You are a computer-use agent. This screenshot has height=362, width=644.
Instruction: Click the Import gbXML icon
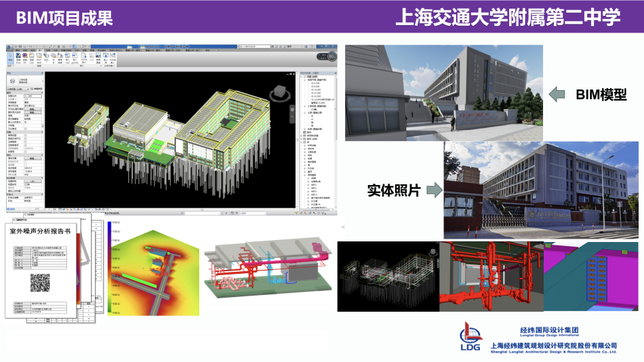click(x=75, y=58)
